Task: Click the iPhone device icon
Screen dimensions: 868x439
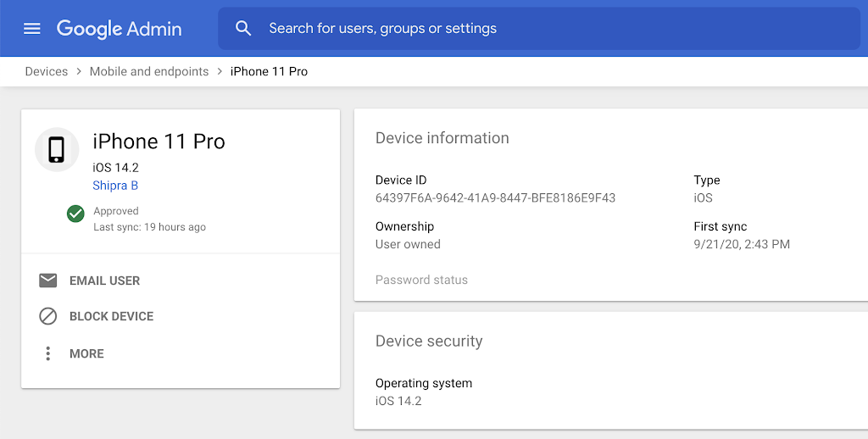Action: click(x=57, y=150)
